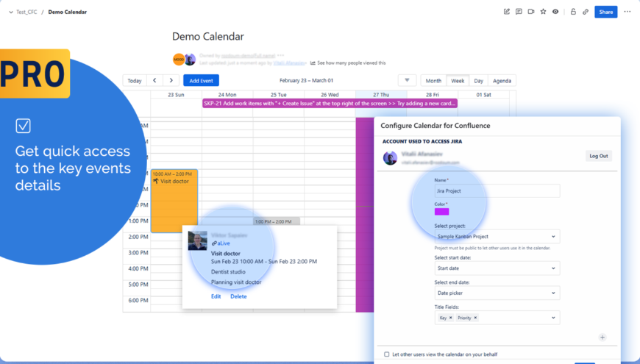Click the Share button
Screen dimensions: 640x364
coord(605,12)
